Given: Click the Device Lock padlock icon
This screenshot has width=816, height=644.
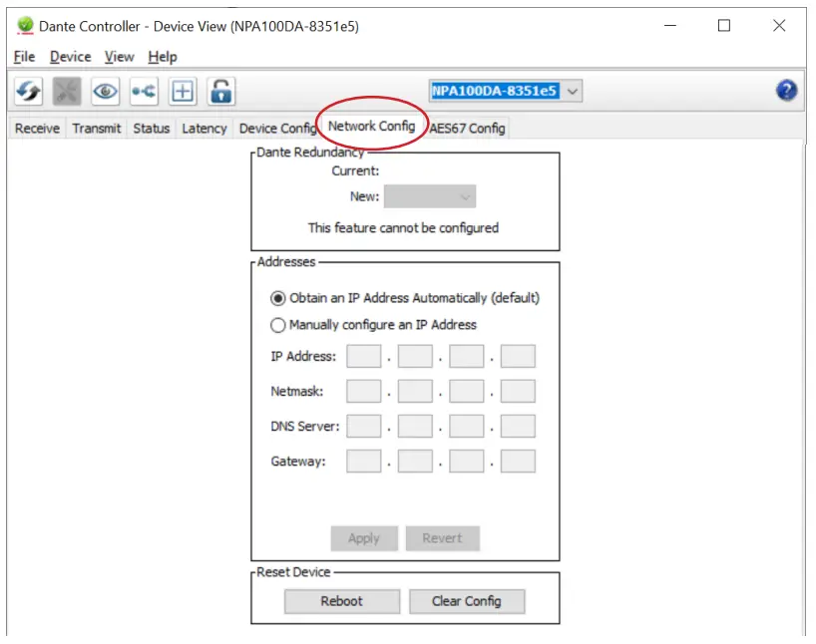Looking at the screenshot, I should tap(221, 92).
